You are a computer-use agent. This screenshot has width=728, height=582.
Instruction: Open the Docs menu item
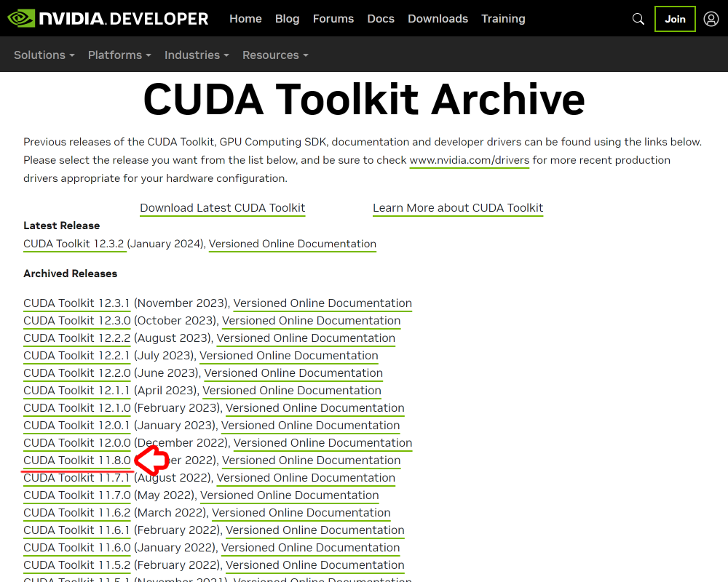click(381, 19)
